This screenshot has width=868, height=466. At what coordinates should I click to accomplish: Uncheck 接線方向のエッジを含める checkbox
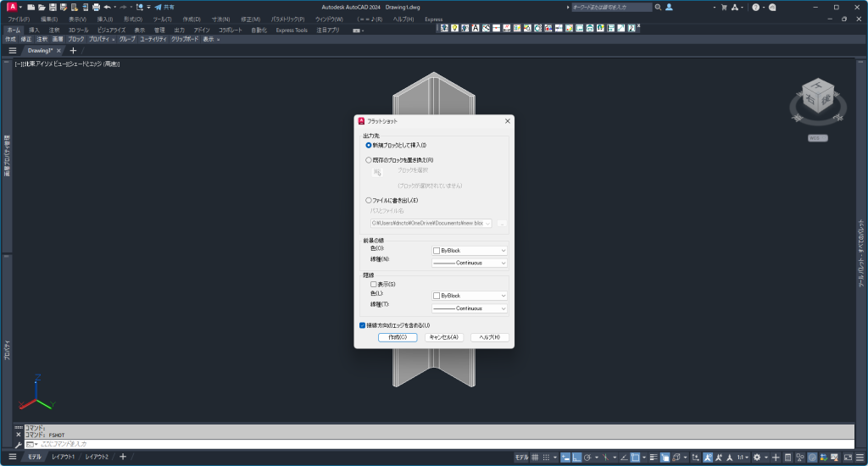point(363,325)
